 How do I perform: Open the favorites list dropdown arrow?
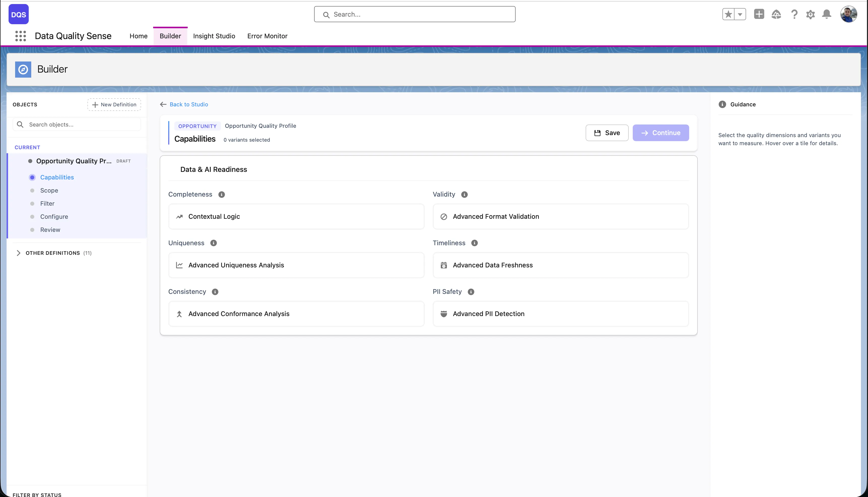(740, 14)
